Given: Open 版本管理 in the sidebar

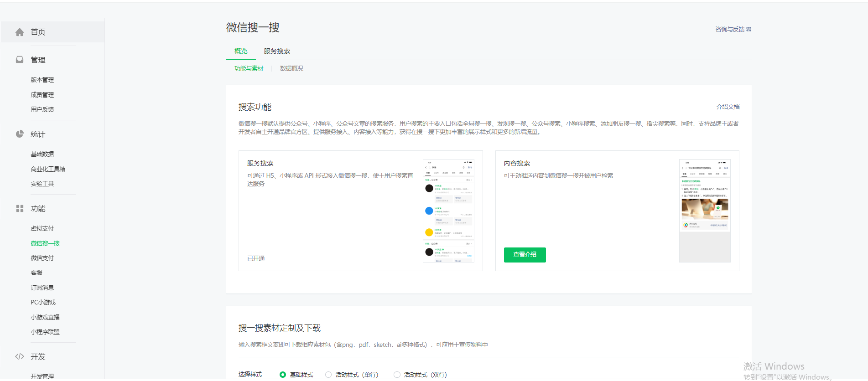Looking at the screenshot, I should (42, 80).
